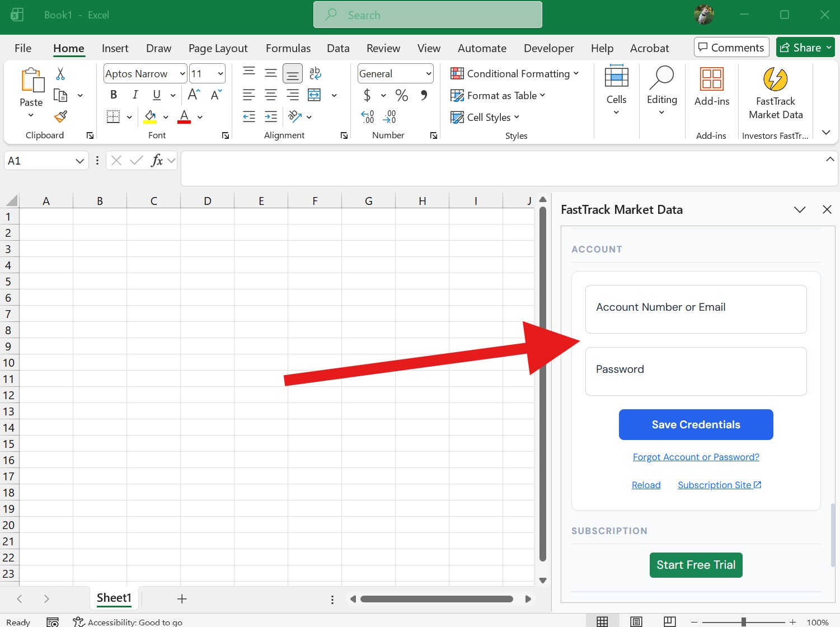Click the Account Number or Email field
Image resolution: width=840 pixels, height=627 pixels.
point(696,309)
